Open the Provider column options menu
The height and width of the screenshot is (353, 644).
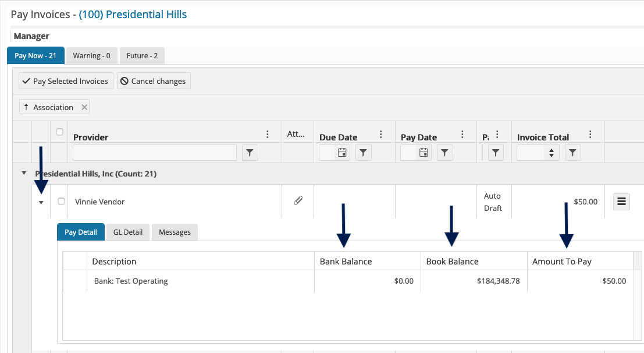[268, 134]
